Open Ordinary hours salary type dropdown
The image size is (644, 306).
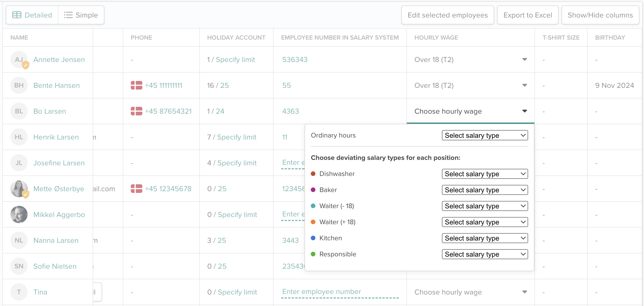[x=485, y=135]
